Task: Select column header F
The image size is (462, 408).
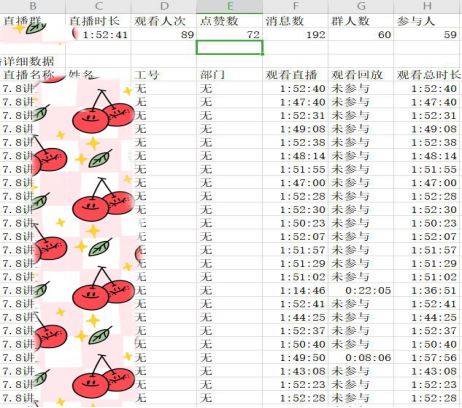Action: point(295,6)
